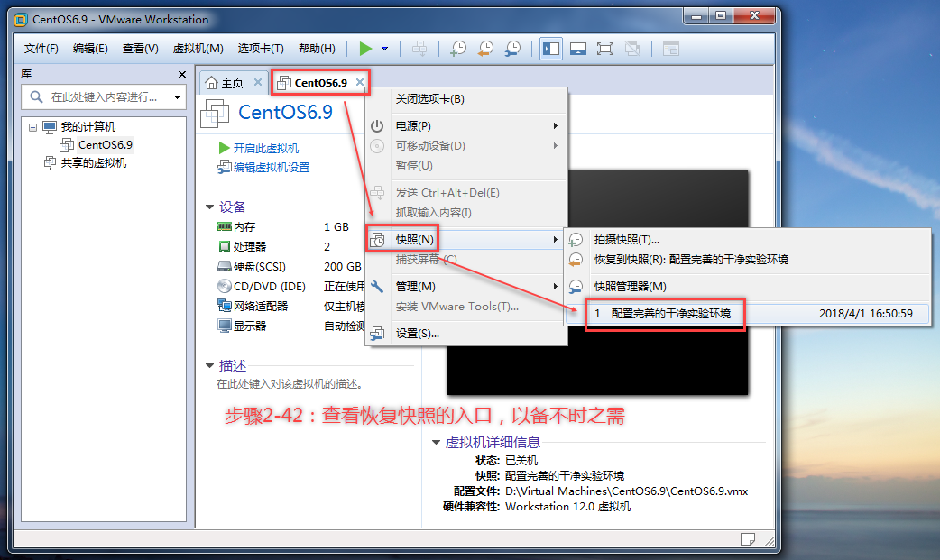Open 快照(N) submenu entry

click(466, 239)
